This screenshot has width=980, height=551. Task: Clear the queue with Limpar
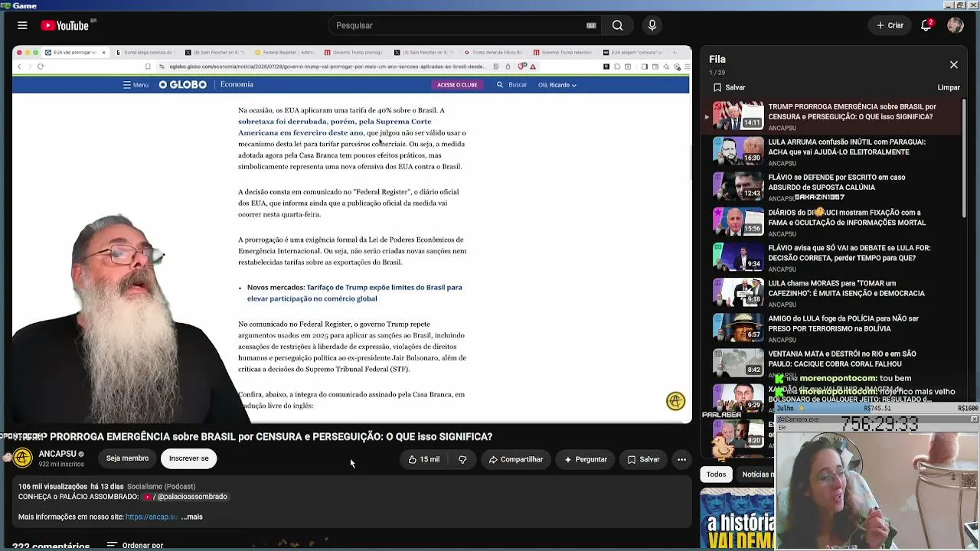949,87
